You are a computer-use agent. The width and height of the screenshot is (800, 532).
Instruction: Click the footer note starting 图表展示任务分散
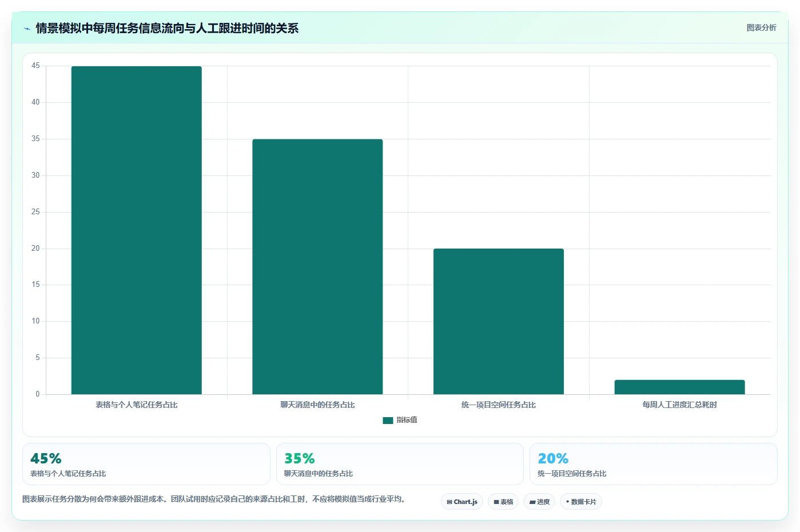pyautogui.click(x=216, y=499)
